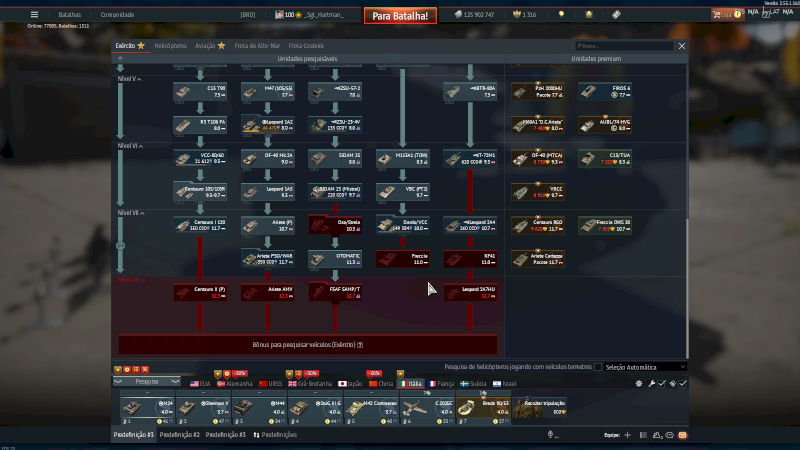Select the OF-40 Mk.2A tank

(x=267, y=158)
